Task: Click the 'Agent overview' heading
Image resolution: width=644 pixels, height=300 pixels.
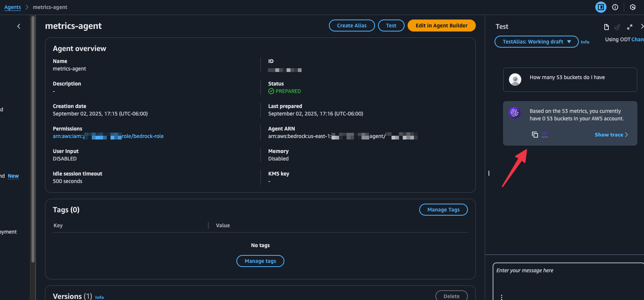Action: 79,48
